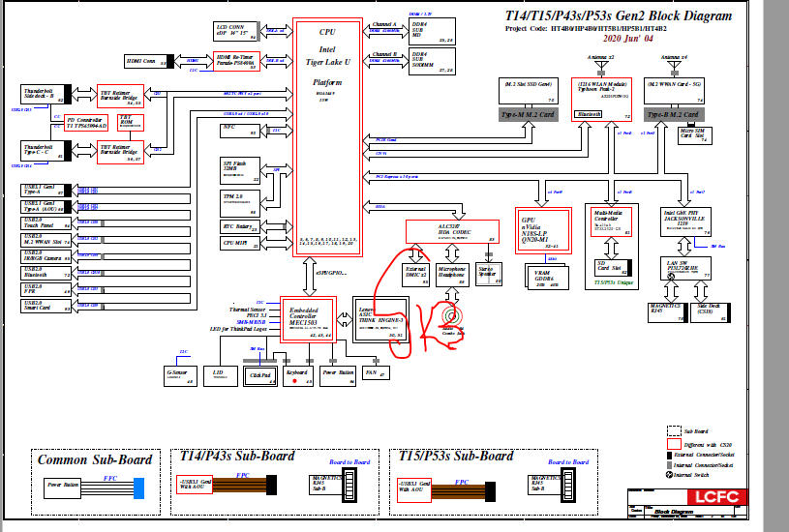Click the Common Sub-Board heading
789x532 pixels.
coord(95,459)
